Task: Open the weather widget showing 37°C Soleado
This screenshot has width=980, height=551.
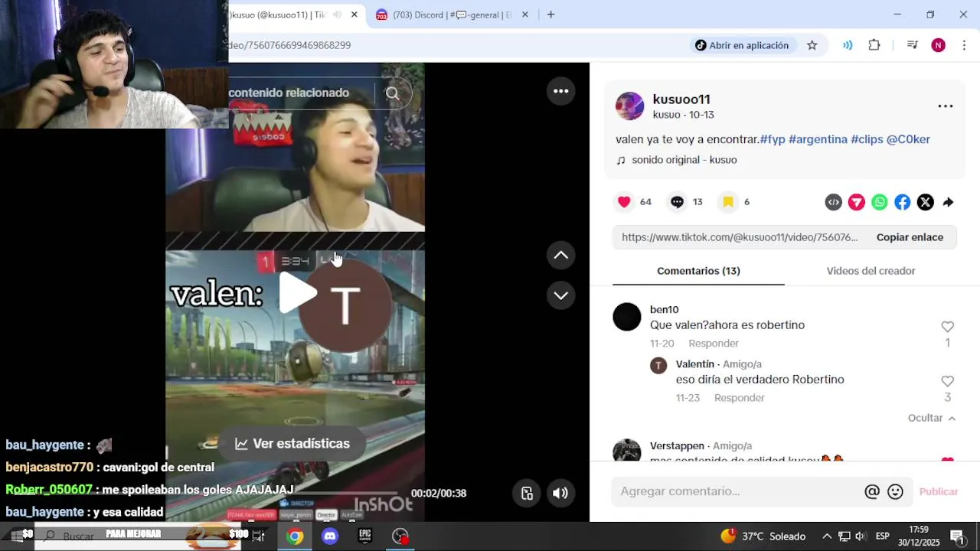Action: (763, 536)
